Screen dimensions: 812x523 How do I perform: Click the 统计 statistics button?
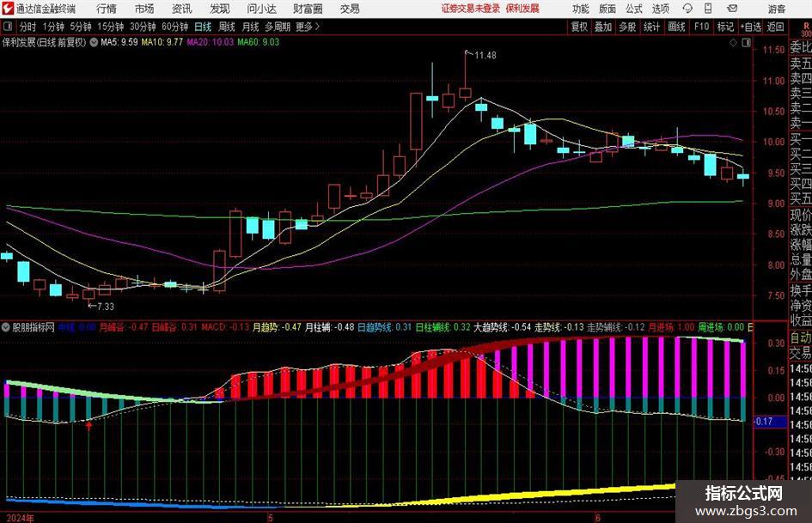click(x=651, y=27)
